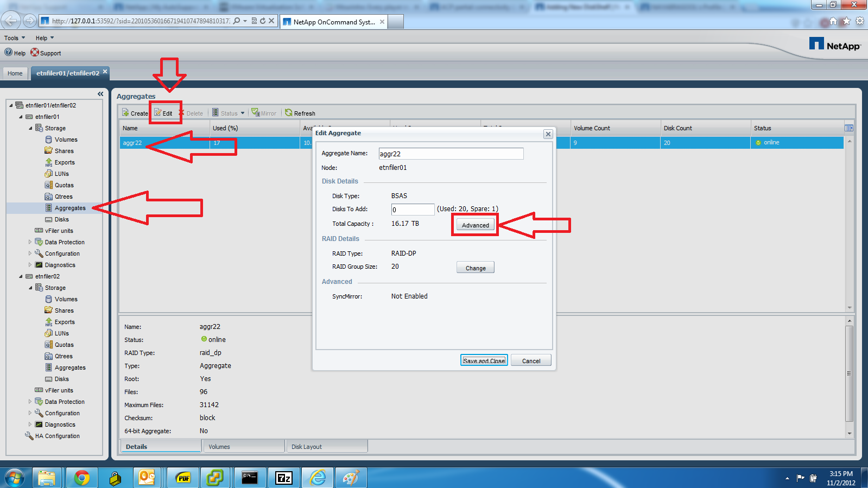Viewport: 868px width, 488px height.
Task: Open the browser home page icon
Action: [x=833, y=21]
